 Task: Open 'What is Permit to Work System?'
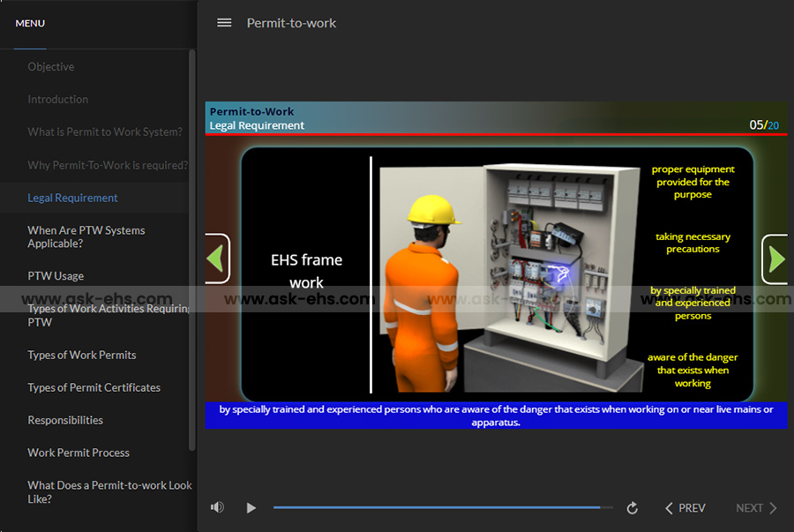tap(105, 132)
